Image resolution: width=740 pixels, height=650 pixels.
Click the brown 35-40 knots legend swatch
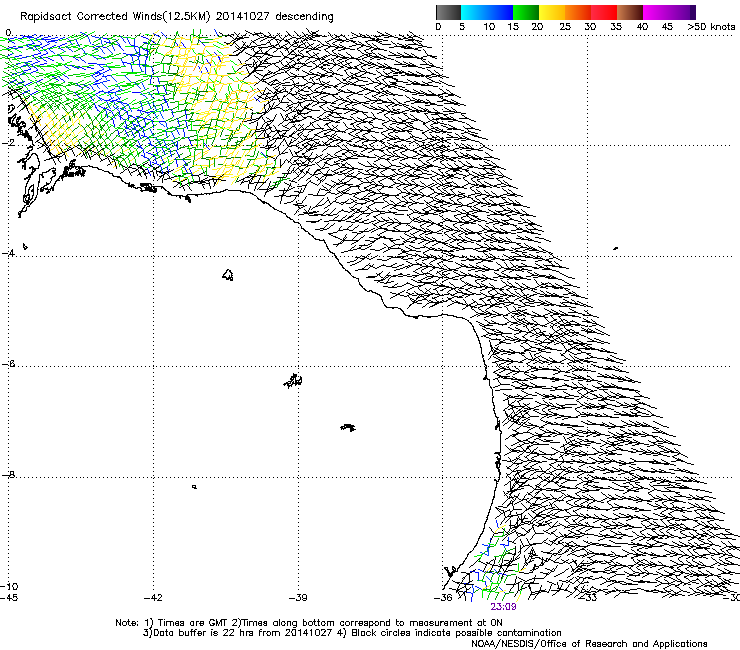click(x=630, y=12)
